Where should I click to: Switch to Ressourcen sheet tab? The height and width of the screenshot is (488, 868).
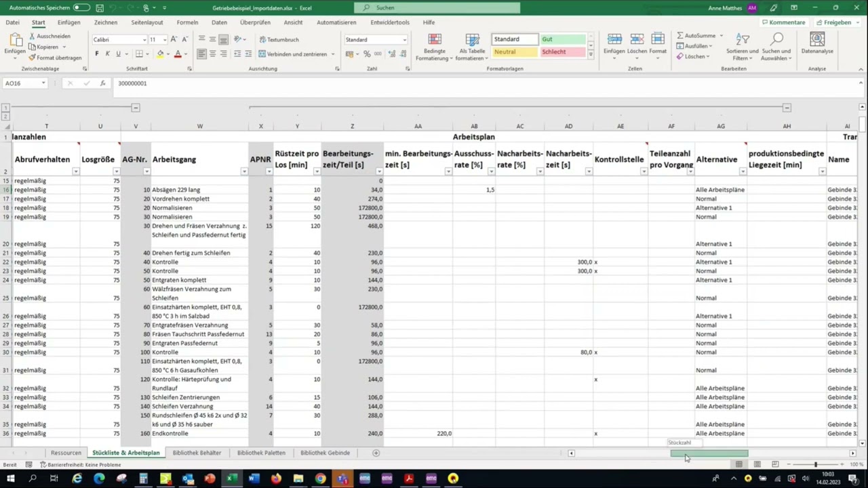point(66,453)
